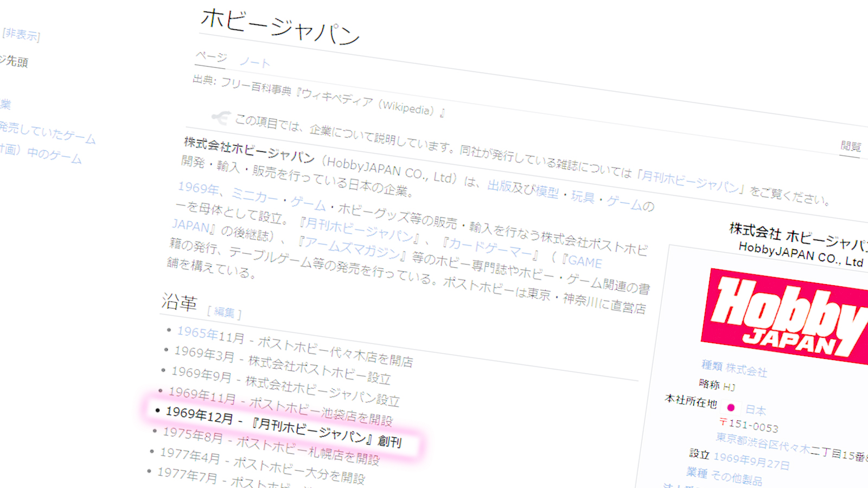This screenshot has width=868, height=488.
Task: Click the 略称 HJ infobox value
Action: tap(729, 387)
